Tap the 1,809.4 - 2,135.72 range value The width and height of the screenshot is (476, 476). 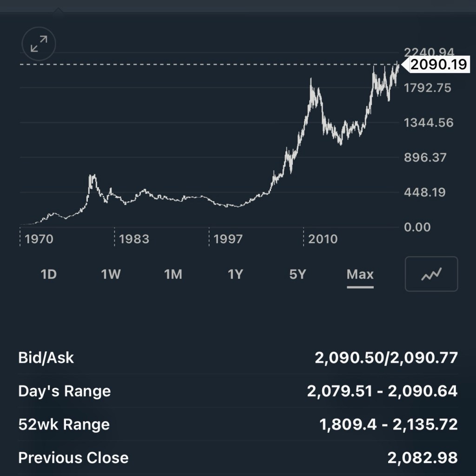pos(389,424)
